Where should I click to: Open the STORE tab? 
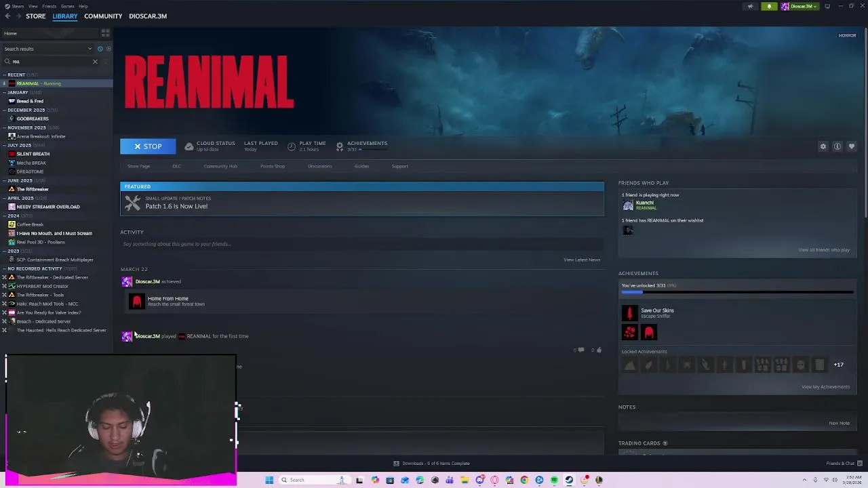(35, 16)
